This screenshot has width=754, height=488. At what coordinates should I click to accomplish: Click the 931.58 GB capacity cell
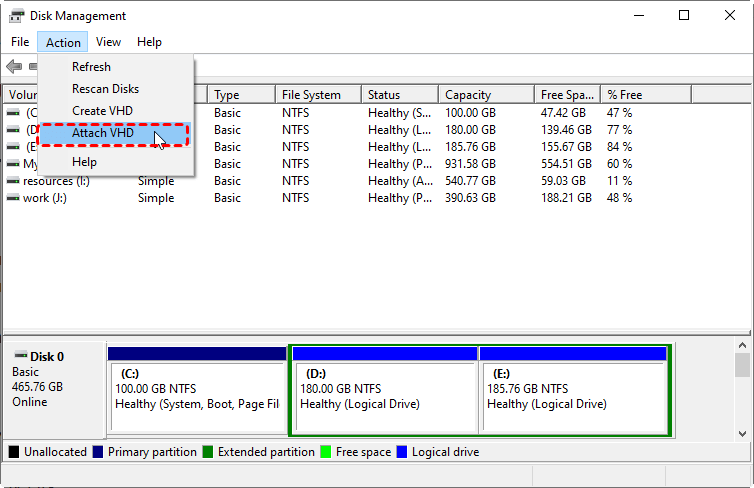(470, 164)
